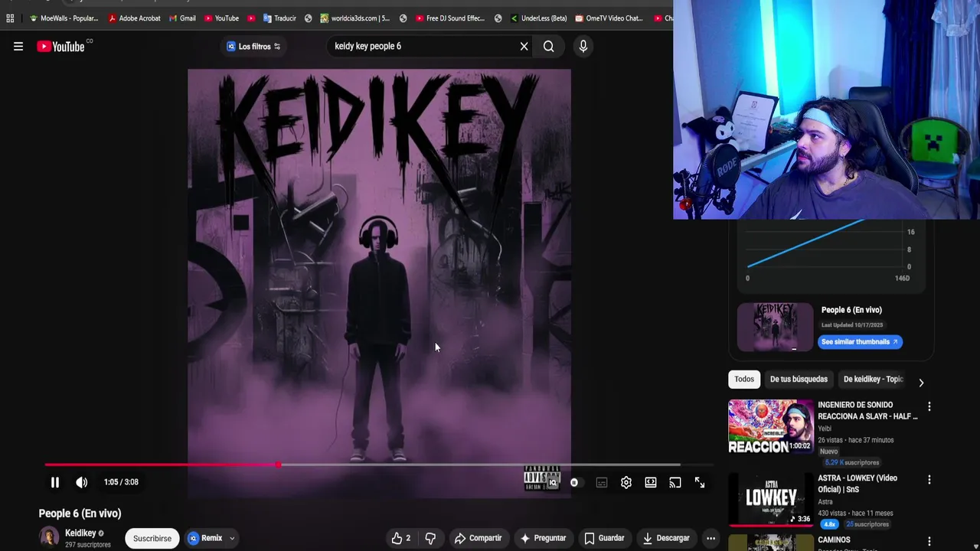The height and width of the screenshot is (551, 980).
Task: Like the video with thumbs up
Action: click(400, 538)
